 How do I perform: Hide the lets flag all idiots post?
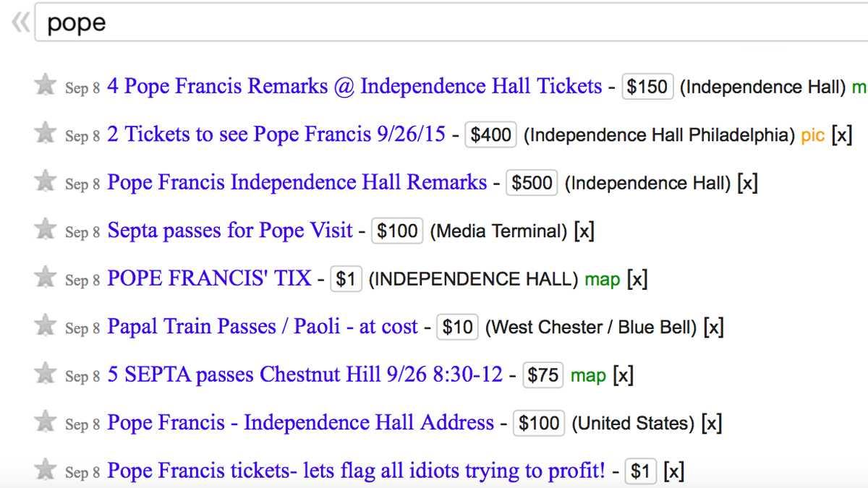point(673,471)
